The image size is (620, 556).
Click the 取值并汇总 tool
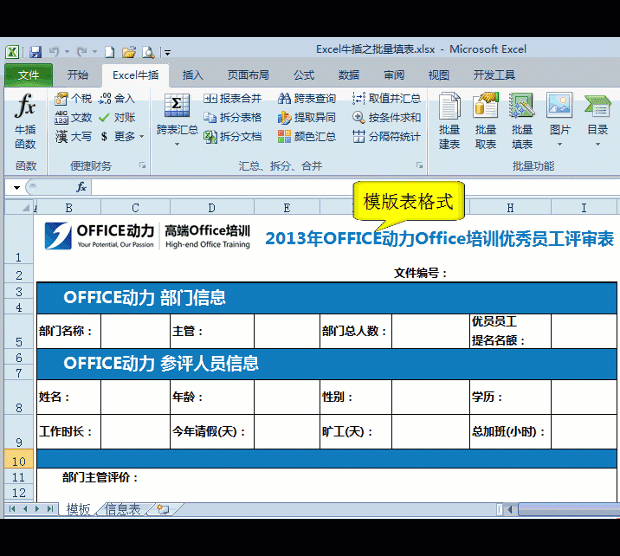pos(386,98)
